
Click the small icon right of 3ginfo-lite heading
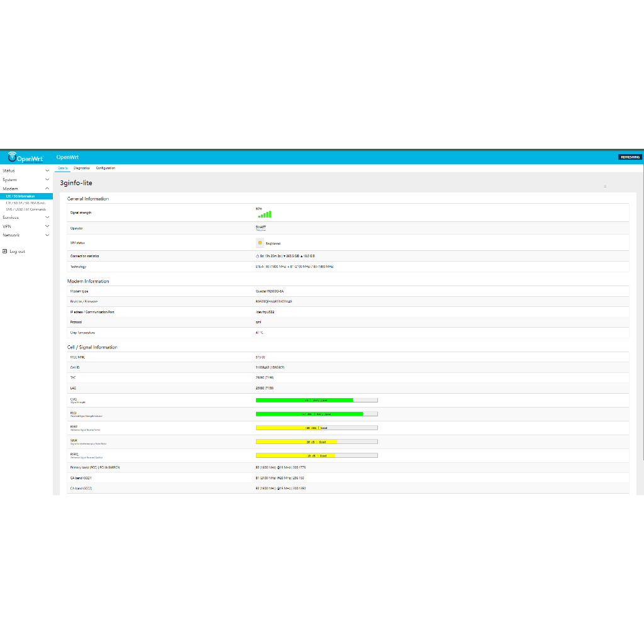(x=605, y=186)
